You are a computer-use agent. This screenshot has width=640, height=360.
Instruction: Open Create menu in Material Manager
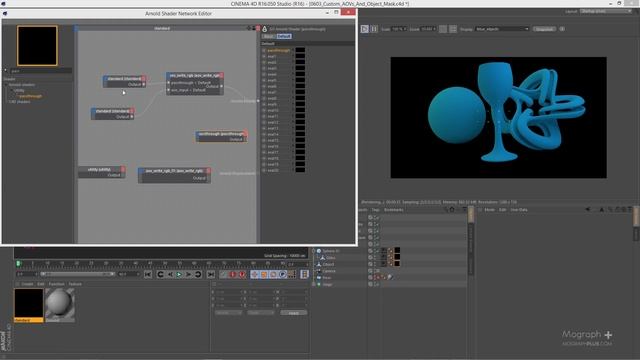click(x=27, y=284)
